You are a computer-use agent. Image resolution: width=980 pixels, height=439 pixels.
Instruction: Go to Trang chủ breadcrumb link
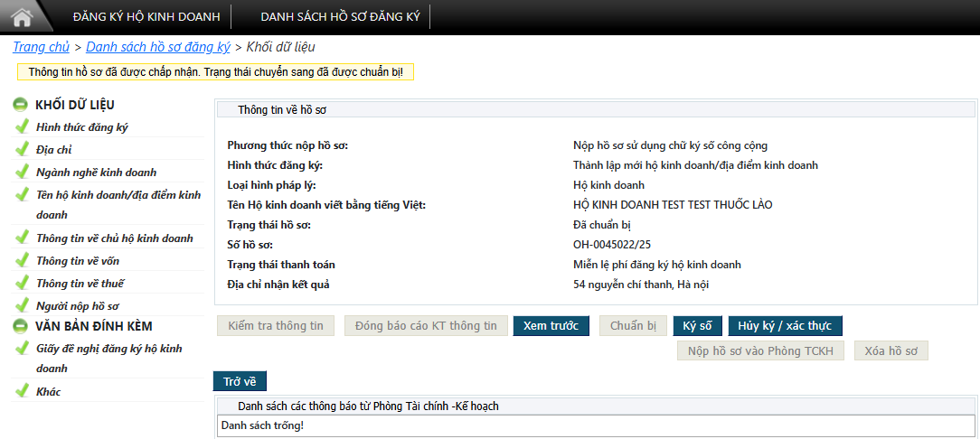click(x=41, y=47)
